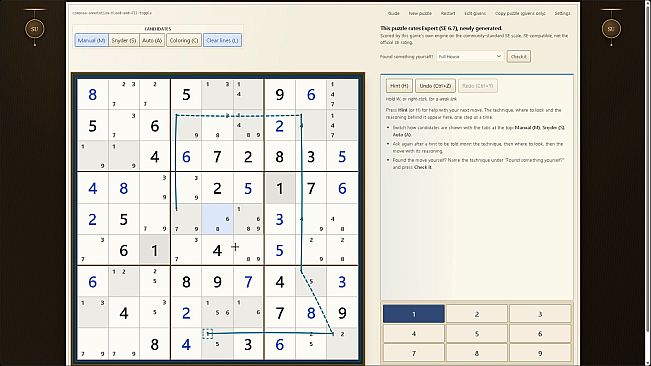Select the top-left grid cell containing 8

coord(93,95)
